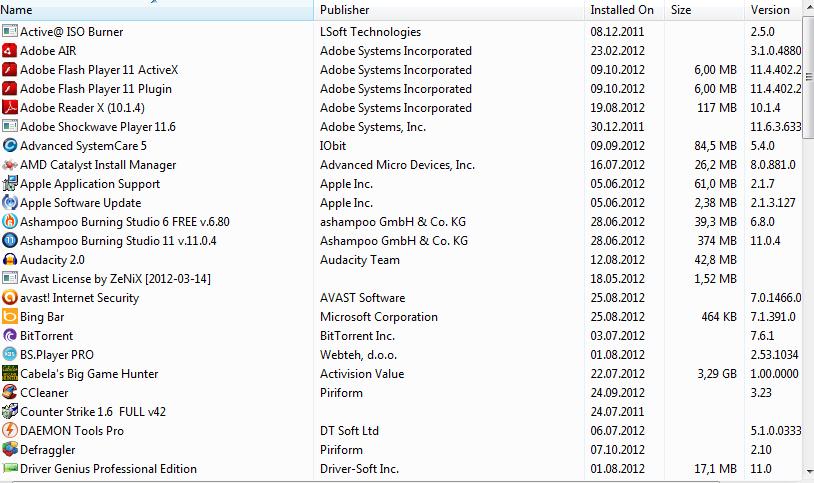Select Apple Software Update entry
Image resolution: width=814 pixels, height=483 pixels.
pyautogui.click(x=80, y=203)
